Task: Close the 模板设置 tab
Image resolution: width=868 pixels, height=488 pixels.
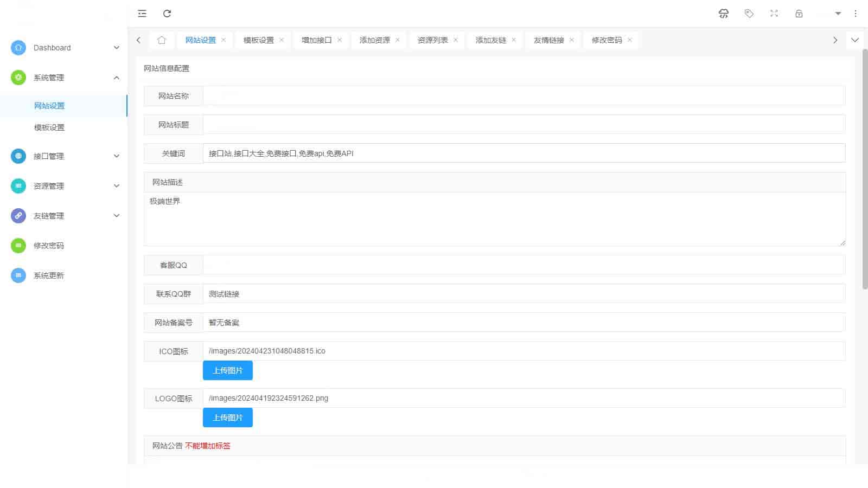Action: click(x=282, y=40)
